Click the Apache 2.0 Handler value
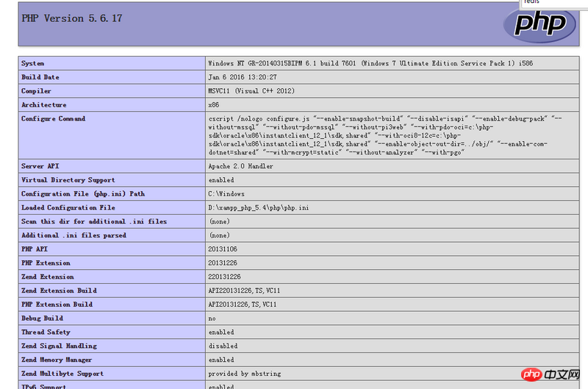The width and height of the screenshot is (588, 389). (x=242, y=166)
